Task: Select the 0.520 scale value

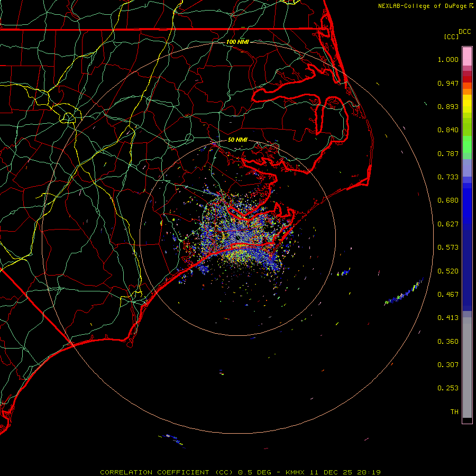Action: point(448,271)
